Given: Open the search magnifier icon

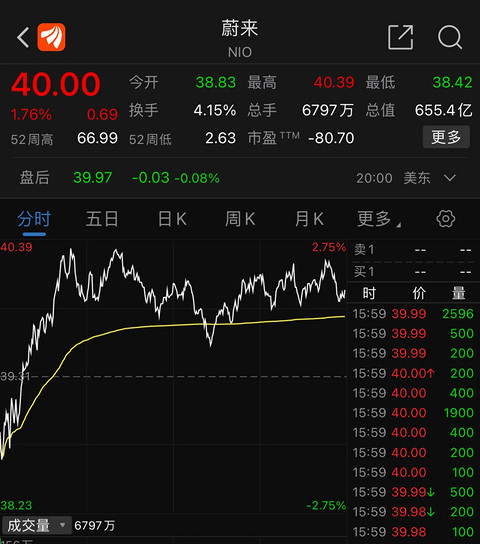Looking at the screenshot, I should coord(450,37).
